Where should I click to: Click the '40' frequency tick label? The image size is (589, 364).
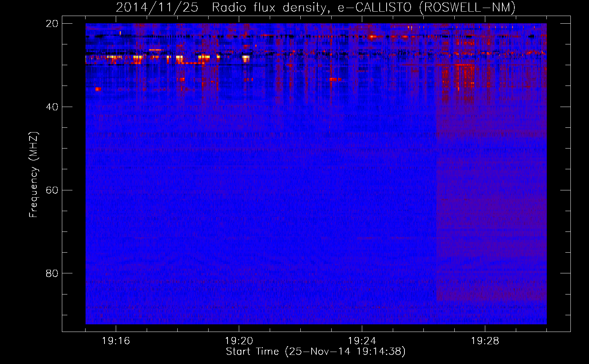coord(52,107)
